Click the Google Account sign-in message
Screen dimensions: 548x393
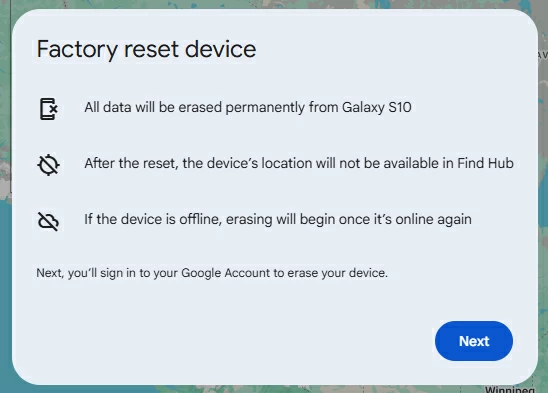tap(212, 273)
